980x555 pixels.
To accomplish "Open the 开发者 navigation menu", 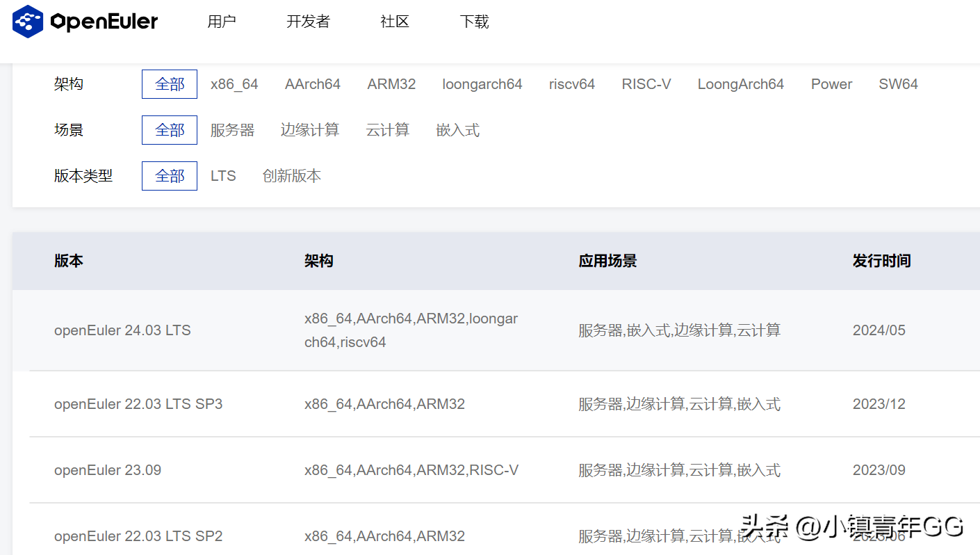I will coord(308,22).
